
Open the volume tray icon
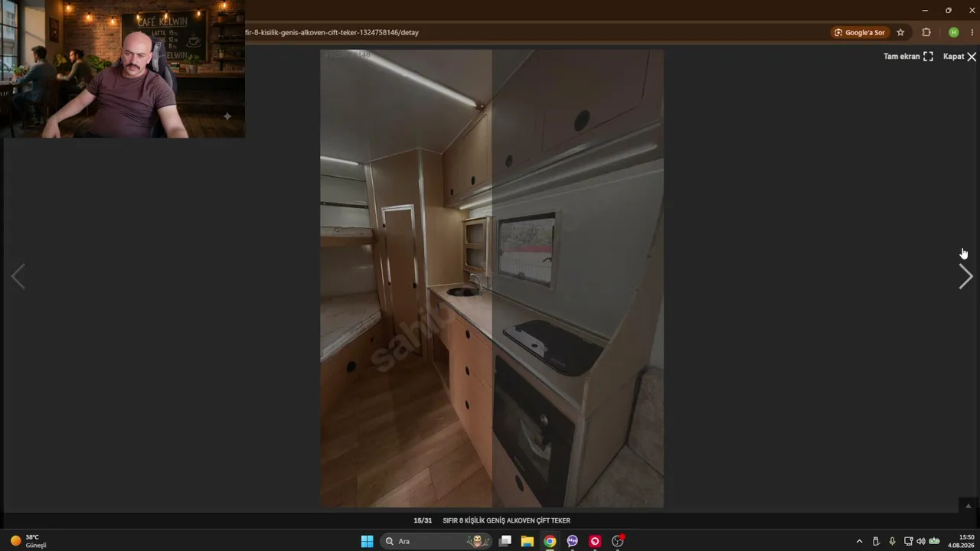920,541
